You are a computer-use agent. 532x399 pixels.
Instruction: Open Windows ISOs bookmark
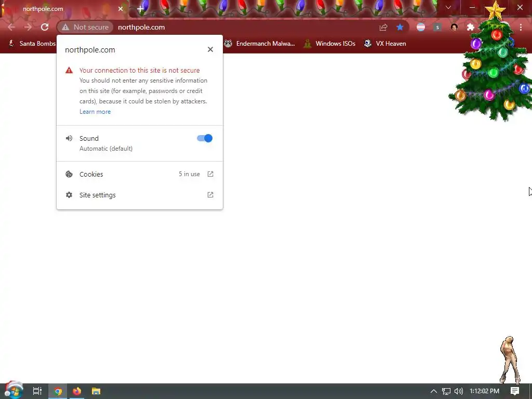click(x=329, y=44)
